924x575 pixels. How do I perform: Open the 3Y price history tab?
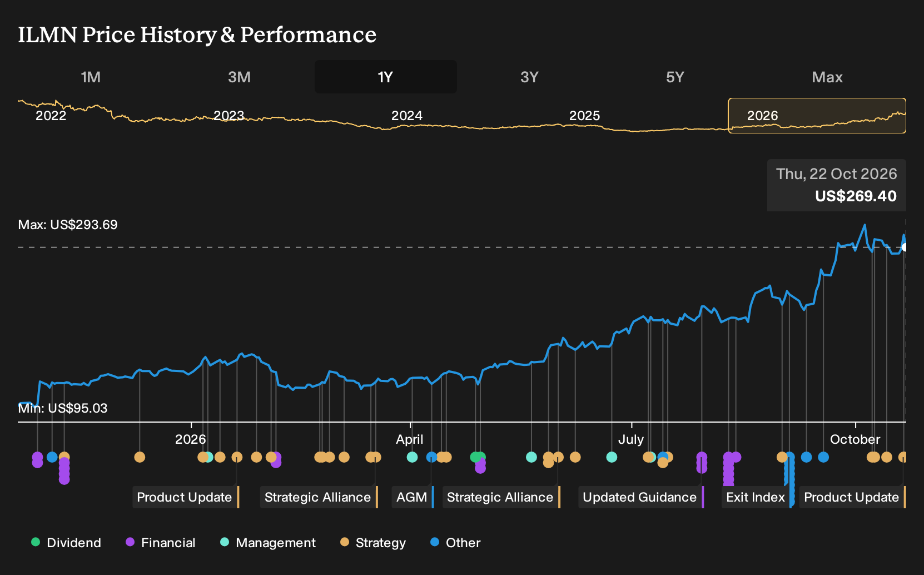tap(529, 77)
